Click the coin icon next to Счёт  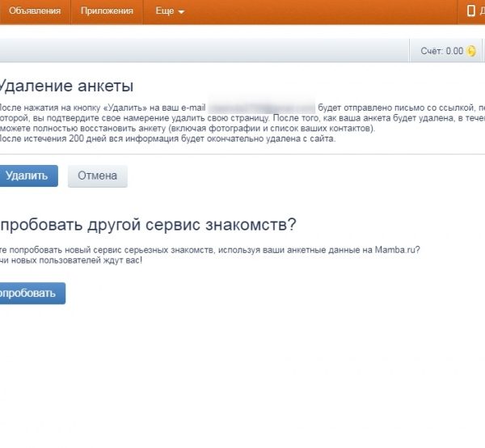click(x=471, y=51)
